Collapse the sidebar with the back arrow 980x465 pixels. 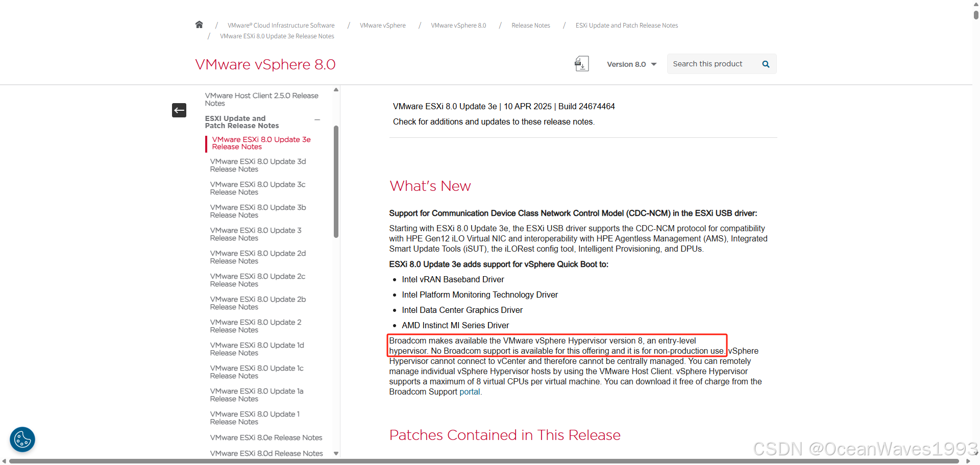[x=179, y=110]
